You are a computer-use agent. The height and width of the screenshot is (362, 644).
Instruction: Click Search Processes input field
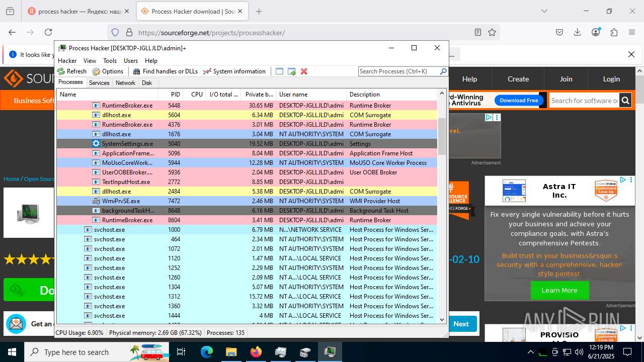(x=398, y=71)
